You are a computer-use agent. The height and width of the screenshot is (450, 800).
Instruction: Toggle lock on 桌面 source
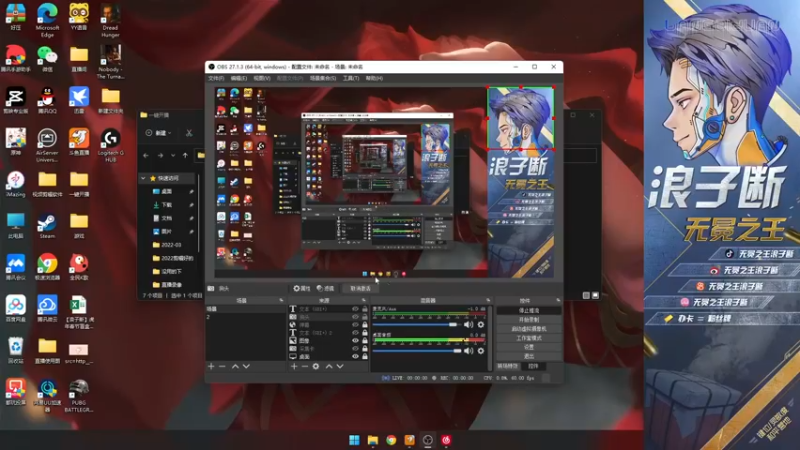coord(365,356)
